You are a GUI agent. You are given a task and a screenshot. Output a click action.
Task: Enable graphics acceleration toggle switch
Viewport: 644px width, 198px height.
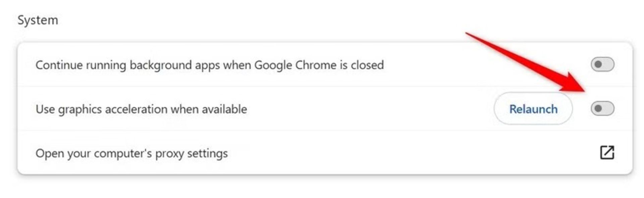point(602,109)
